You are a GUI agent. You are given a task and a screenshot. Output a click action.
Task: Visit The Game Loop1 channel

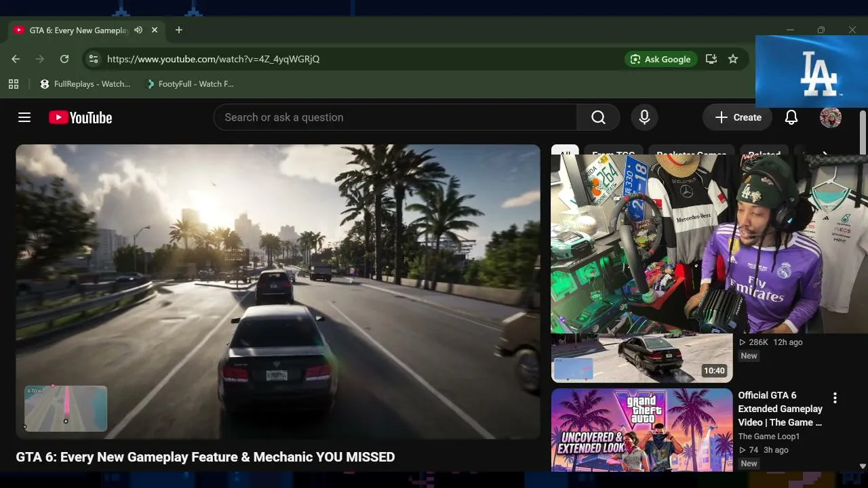coord(769,436)
